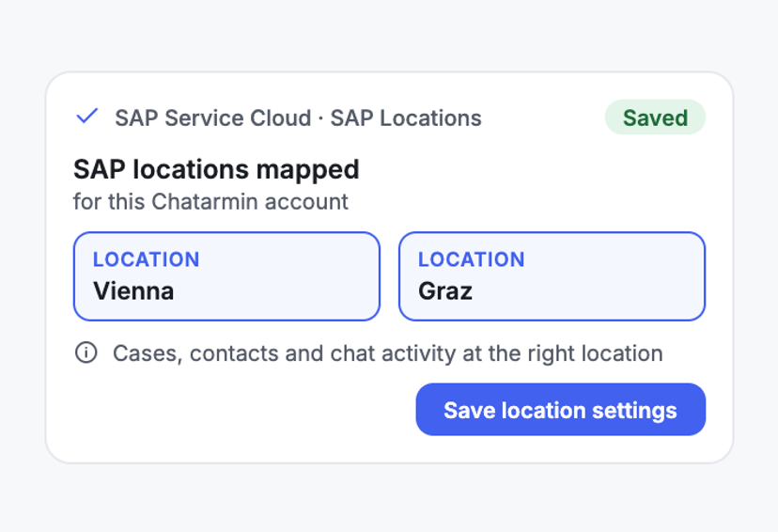This screenshot has height=532, width=778.
Task: Select the Vienna location card
Action: (226, 276)
